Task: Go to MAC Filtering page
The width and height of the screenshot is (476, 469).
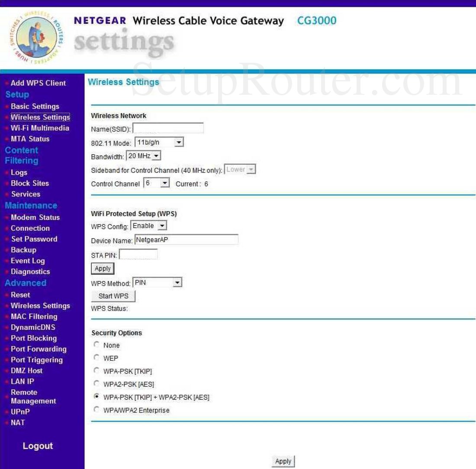Action: [34, 317]
